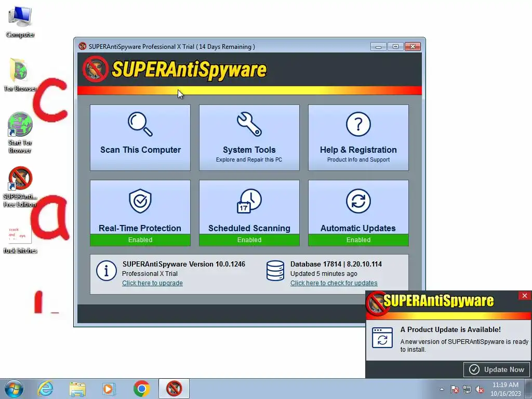Click the Real-Time Protection shield icon
Viewport: 532px width, 399px height.
(140, 201)
